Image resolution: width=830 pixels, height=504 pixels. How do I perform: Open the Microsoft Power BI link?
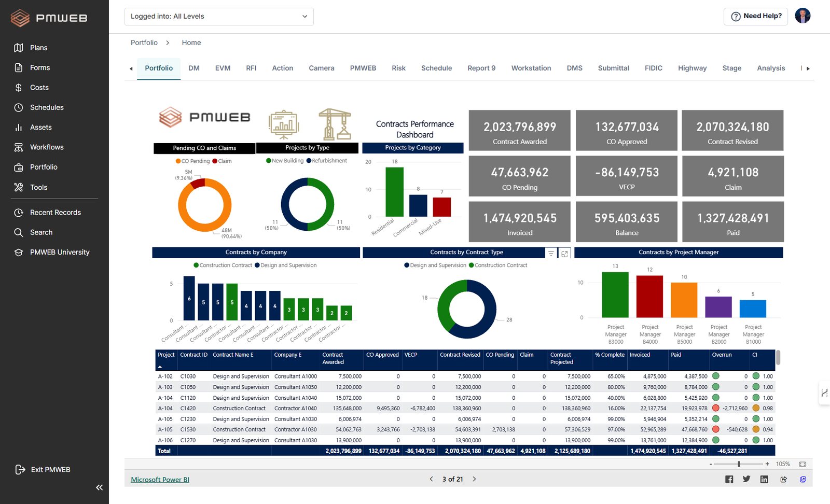(x=160, y=480)
